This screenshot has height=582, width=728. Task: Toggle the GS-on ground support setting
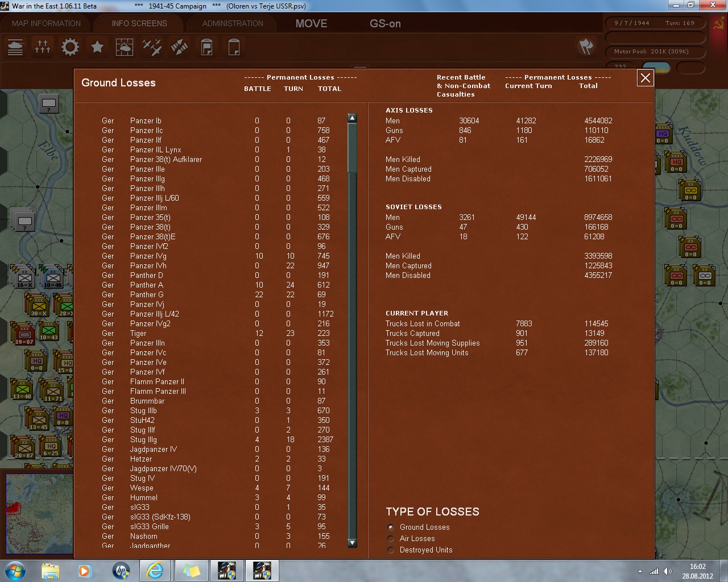385,23
